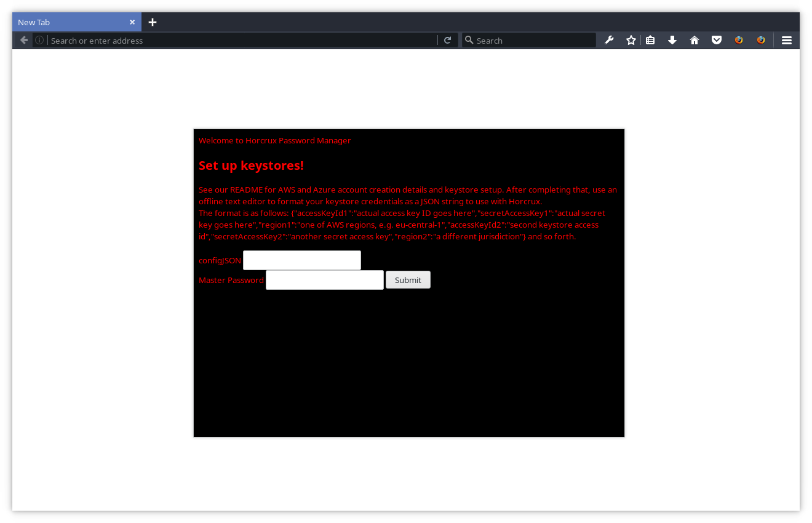Image resolution: width=812 pixels, height=523 pixels.
Task: Click the 'Set up keystores!' heading
Action: pos(251,166)
